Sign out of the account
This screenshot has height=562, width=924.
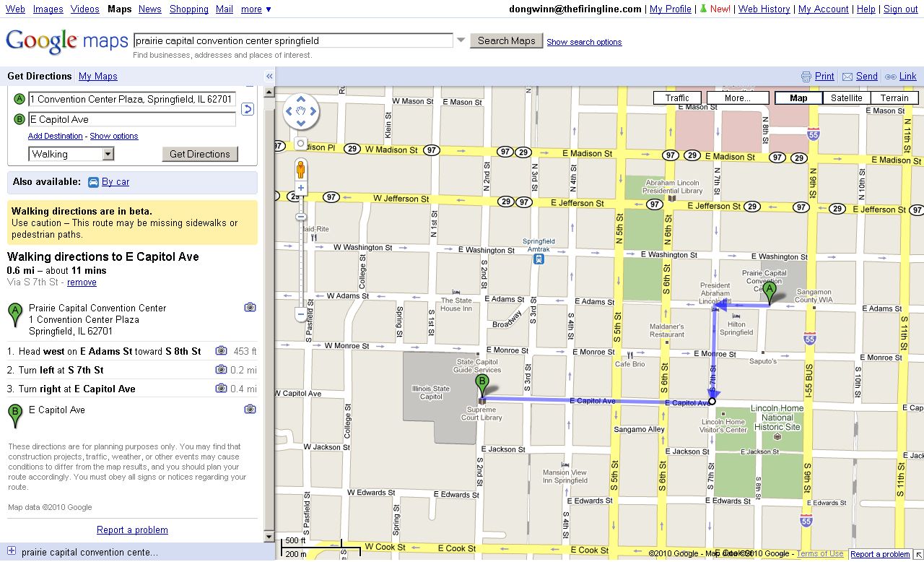[901, 9]
